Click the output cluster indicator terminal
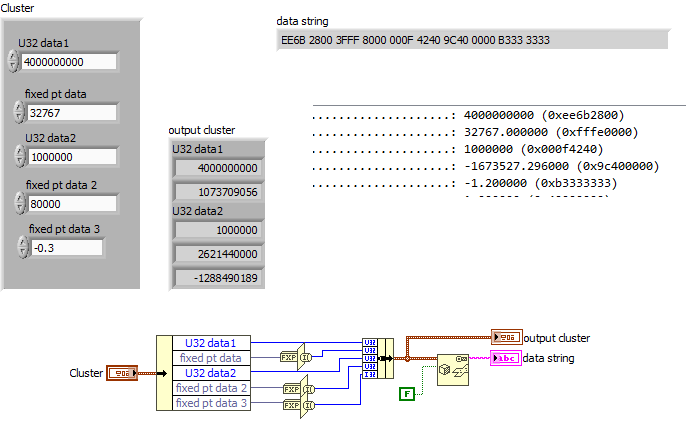Screen dimensions: 686x426 (x=507, y=337)
